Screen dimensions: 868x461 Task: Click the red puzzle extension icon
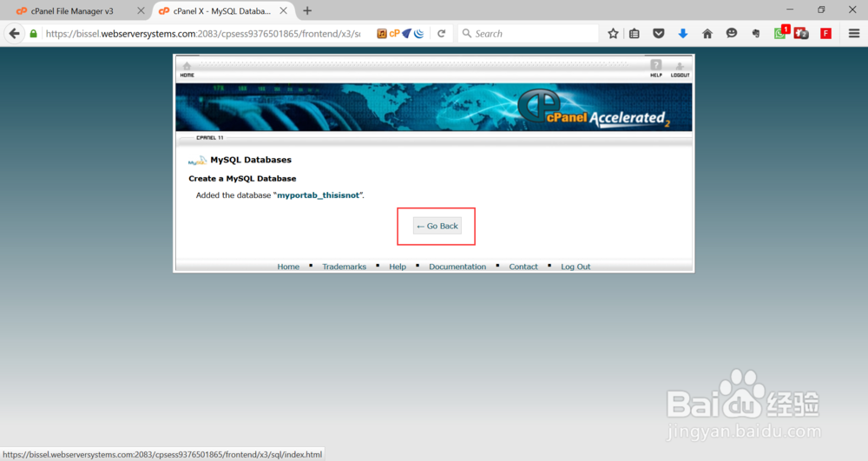pos(800,34)
